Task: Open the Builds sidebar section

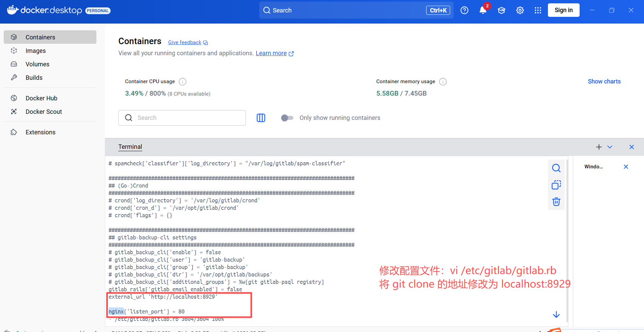Action: (x=50, y=77)
